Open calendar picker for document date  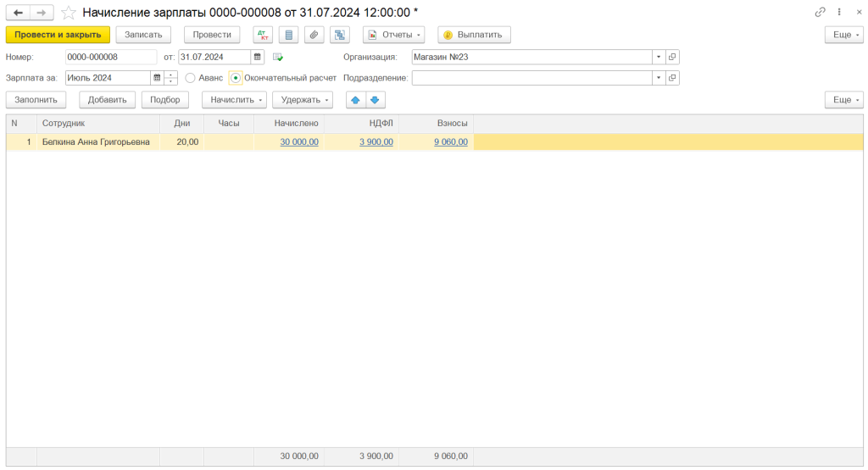pos(258,57)
